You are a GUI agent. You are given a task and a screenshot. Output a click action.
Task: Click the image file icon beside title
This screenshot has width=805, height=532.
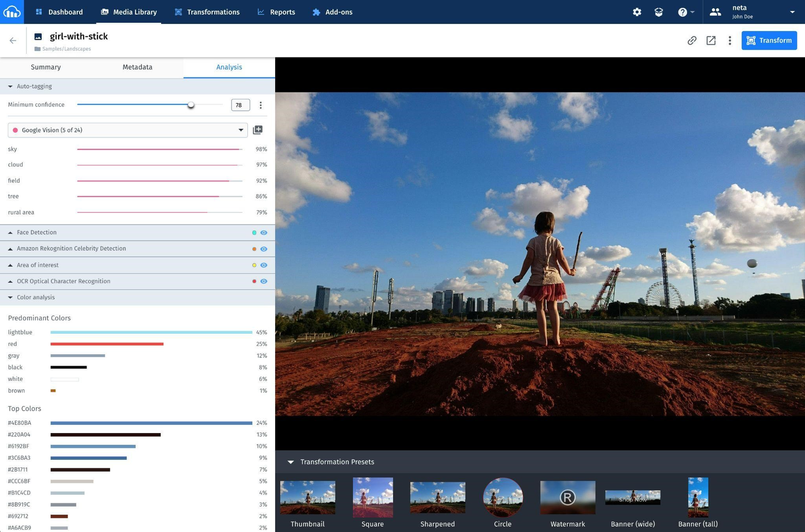38,37
